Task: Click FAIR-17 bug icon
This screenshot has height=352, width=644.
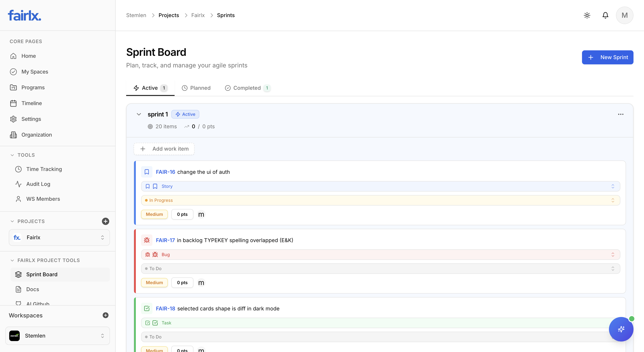Action: 147,240
